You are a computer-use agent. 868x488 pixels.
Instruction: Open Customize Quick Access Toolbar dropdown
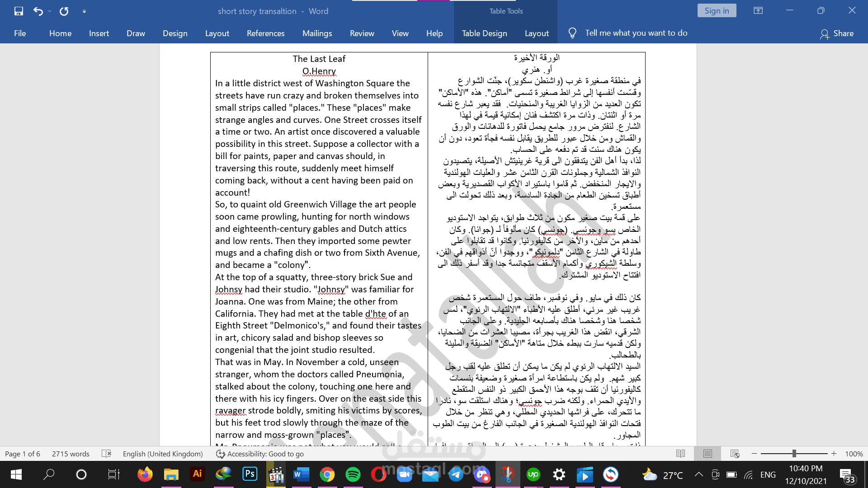pos(84,11)
